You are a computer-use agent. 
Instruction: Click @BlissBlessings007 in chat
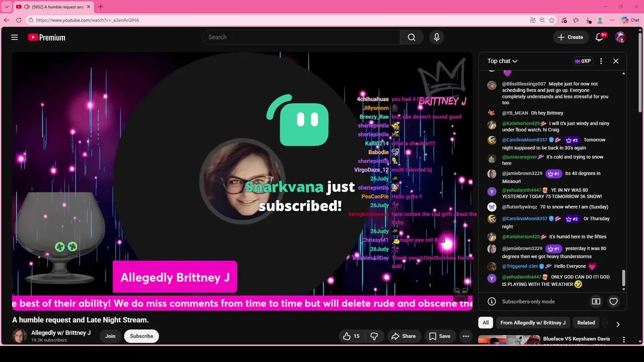coord(524,84)
